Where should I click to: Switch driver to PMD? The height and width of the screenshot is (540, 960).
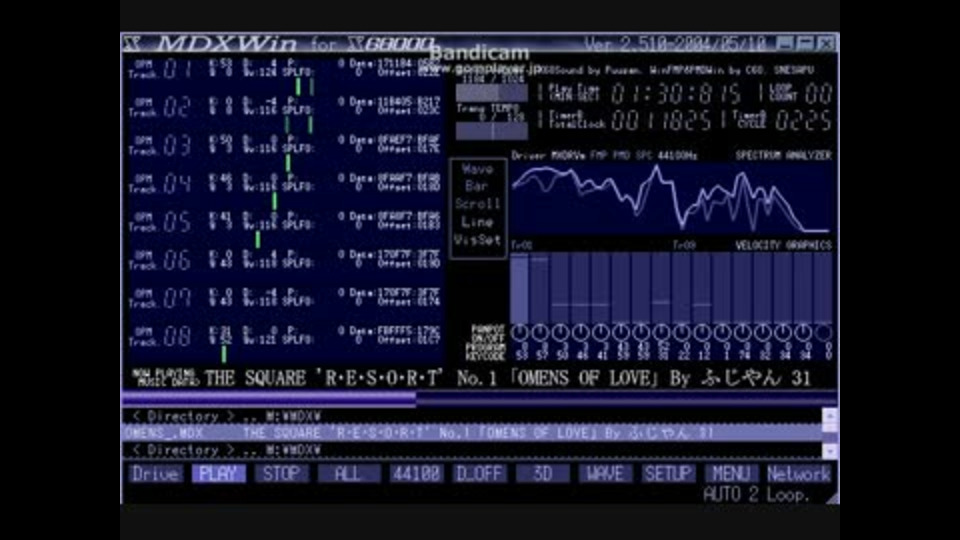tap(621, 156)
